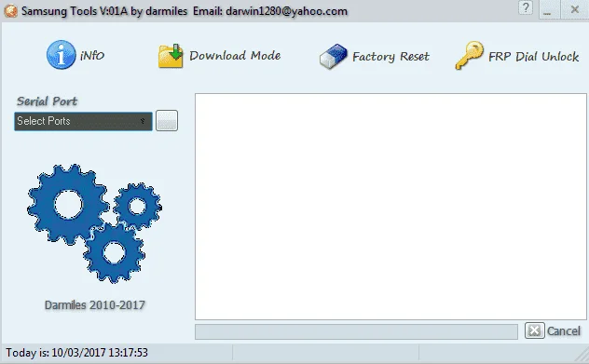Image resolution: width=589 pixels, height=364 pixels.
Task: Click the blue iNfO icon
Action: point(61,55)
